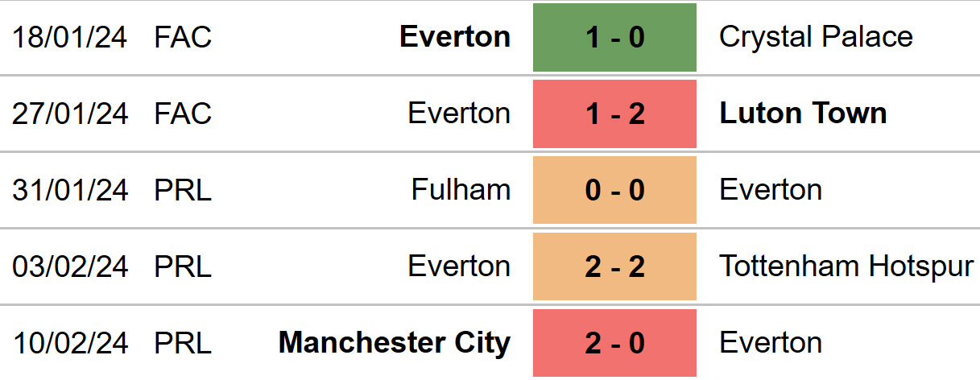Click the date 18/01/24

70,37
